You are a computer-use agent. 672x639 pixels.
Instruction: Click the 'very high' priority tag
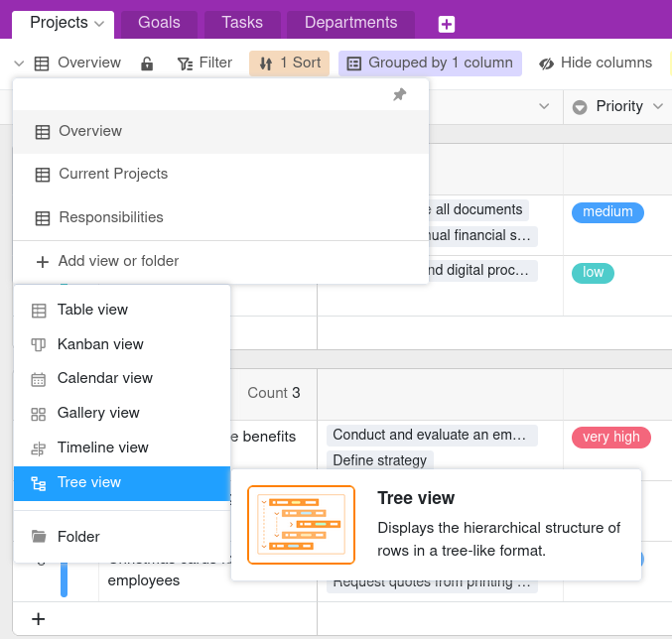tap(610, 437)
